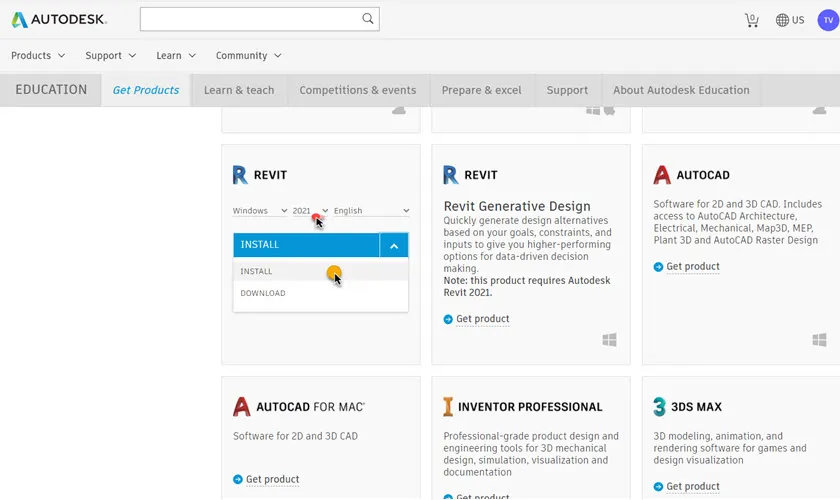Switch to the Learn & teach tab
This screenshot has width=840, height=500.
(239, 90)
